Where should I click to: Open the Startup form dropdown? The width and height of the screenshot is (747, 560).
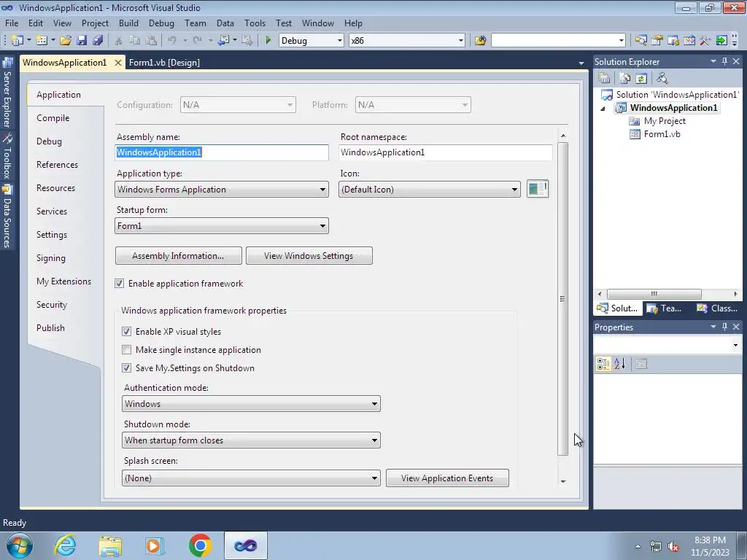coord(222,226)
